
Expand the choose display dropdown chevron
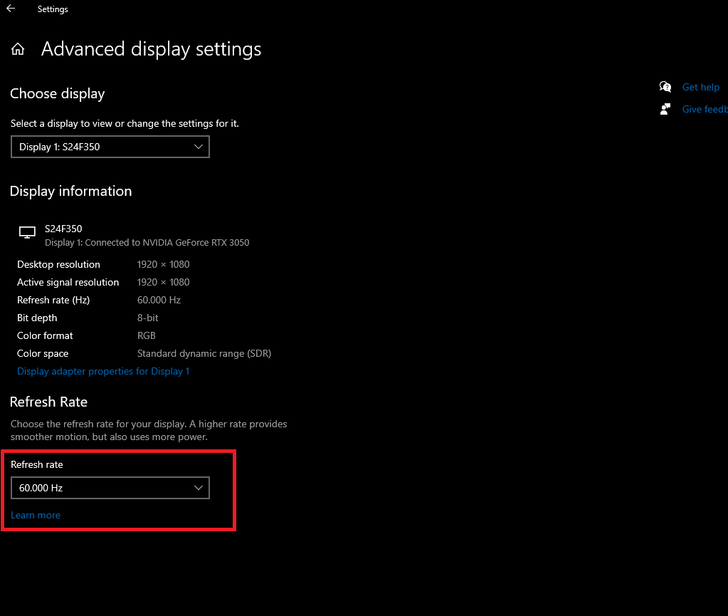click(x=198, y=147)
